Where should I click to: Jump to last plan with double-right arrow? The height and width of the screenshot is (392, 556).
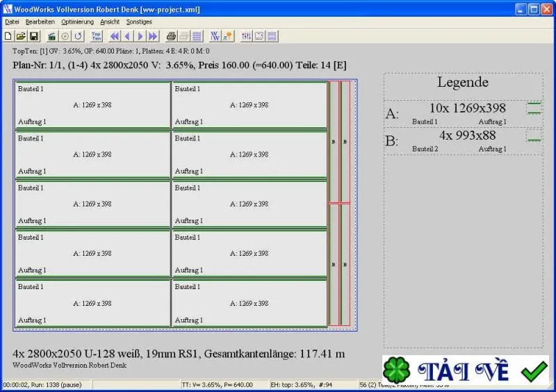tap(153, 36)
